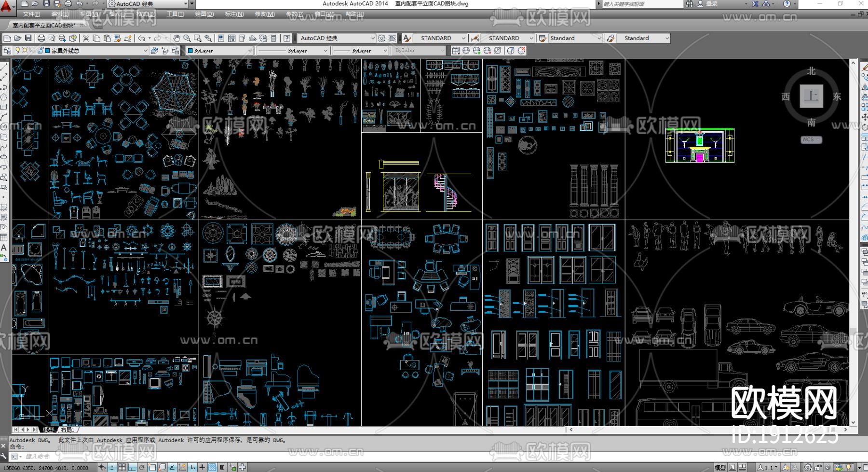Open the 绘图(D) menu
Screen dimensions: 868x472
point(204,14)
